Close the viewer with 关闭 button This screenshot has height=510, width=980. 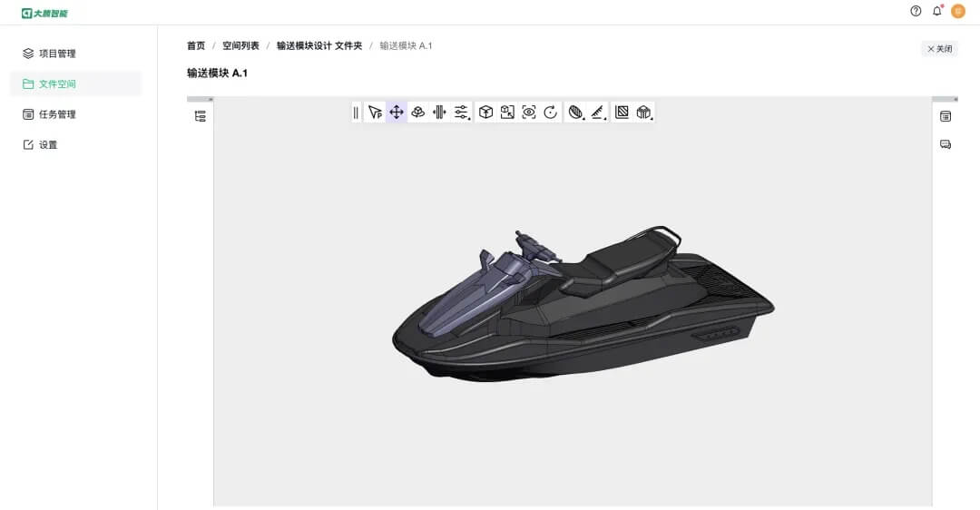click(x=939, y=49)
